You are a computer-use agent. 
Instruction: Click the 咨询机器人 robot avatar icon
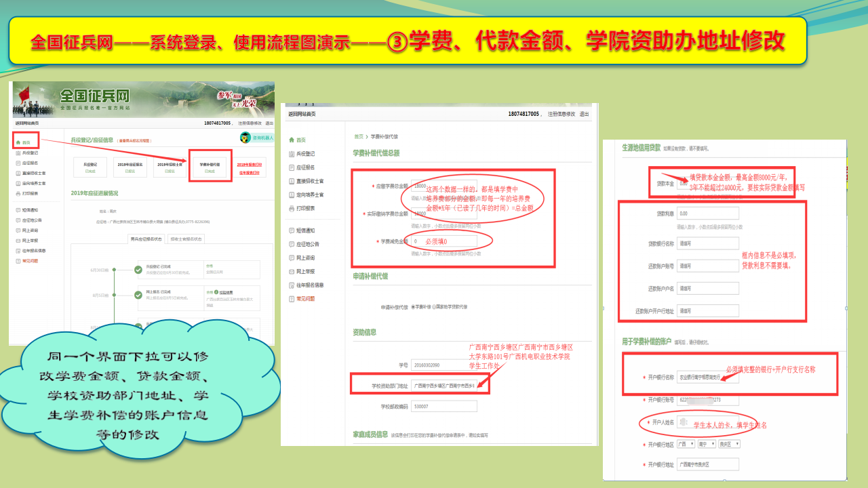click(x=245, y=138)
